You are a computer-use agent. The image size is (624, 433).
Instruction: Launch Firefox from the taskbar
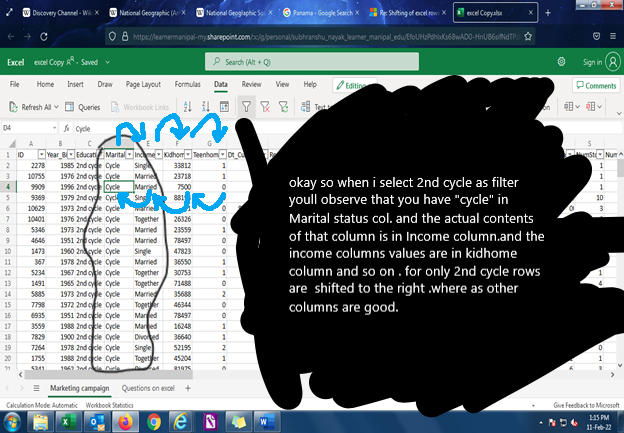click(x=125, y=422)
